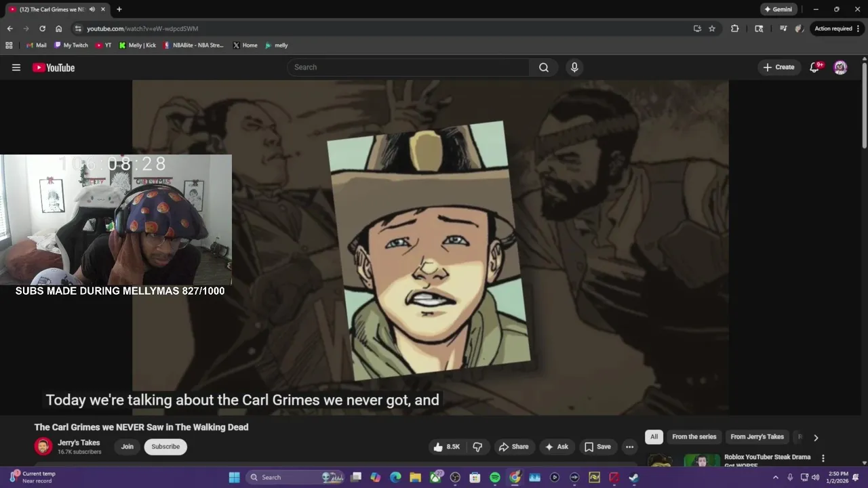The image size is (868, 488).
Task: Dislike the video with the thumbs-down
Action: (477, 447)
